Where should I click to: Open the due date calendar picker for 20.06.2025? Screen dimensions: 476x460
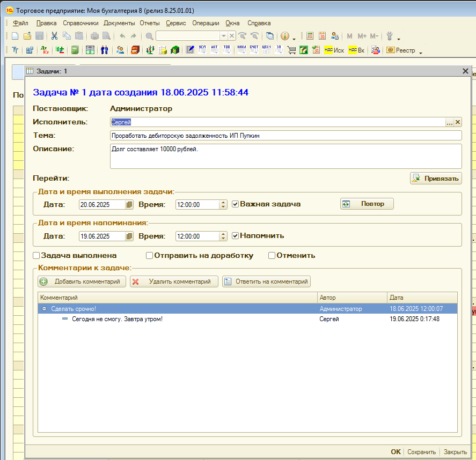point(129,204)
